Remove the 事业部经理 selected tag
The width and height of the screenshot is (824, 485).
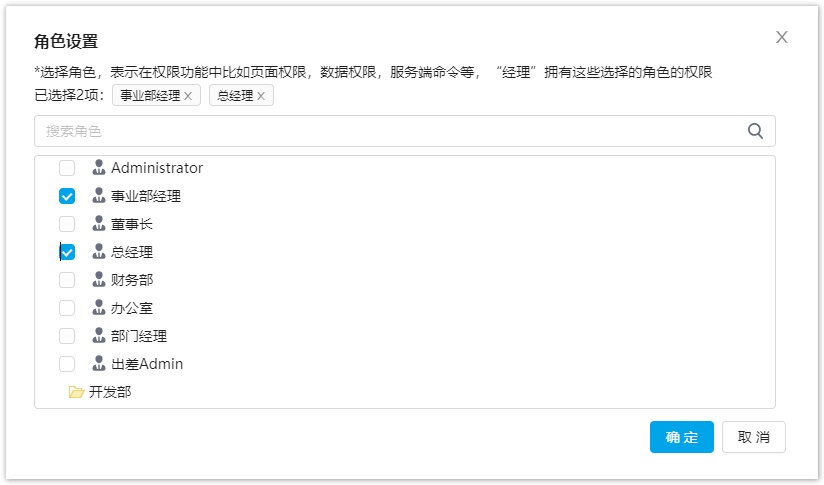(188, 96)
